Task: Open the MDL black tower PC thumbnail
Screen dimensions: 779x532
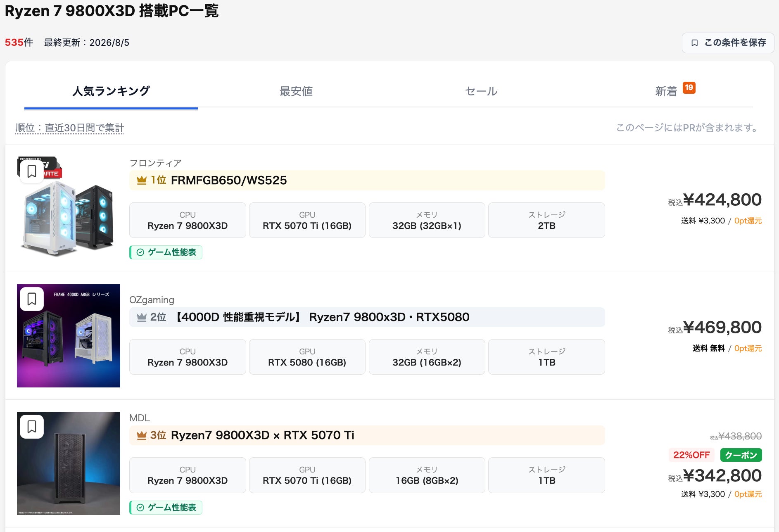Action: tap(69, 463)
